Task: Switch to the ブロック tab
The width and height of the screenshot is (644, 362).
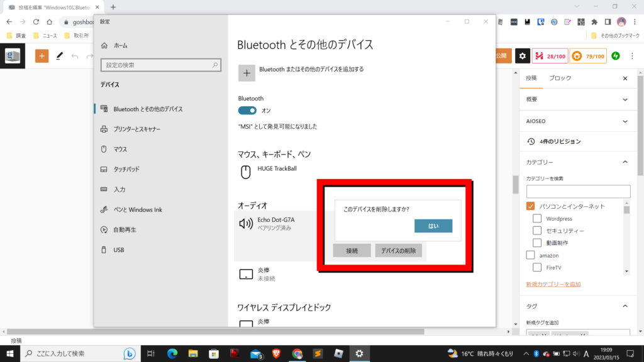Action: coord(560,79)
